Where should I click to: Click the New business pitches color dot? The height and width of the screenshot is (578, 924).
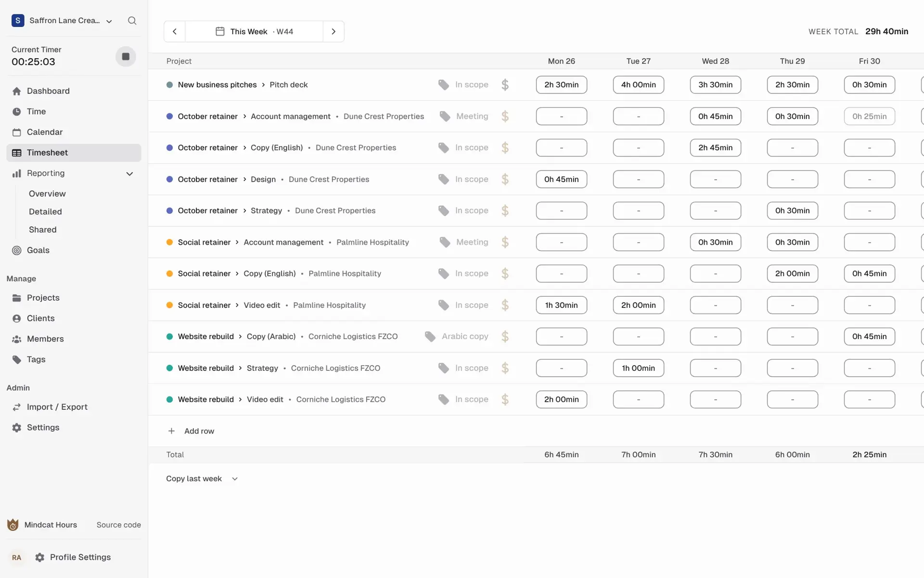click(x=169, y=85)
